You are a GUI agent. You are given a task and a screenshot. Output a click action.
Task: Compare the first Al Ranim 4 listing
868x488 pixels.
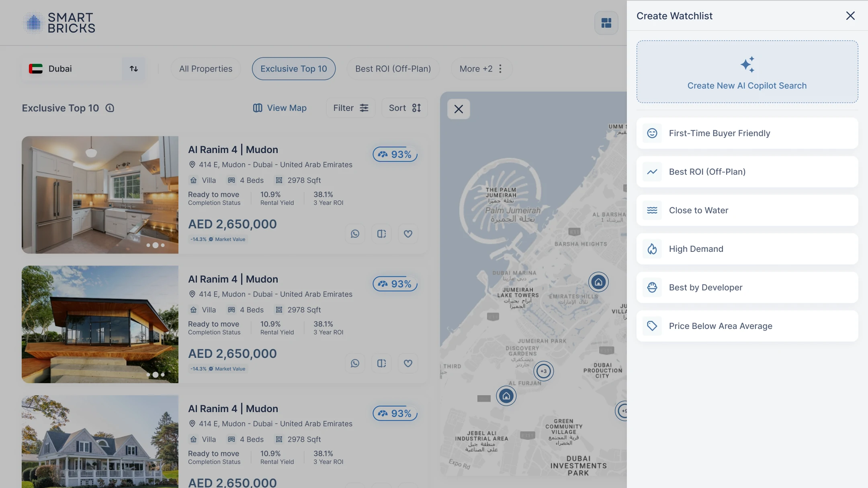[381, 234]
